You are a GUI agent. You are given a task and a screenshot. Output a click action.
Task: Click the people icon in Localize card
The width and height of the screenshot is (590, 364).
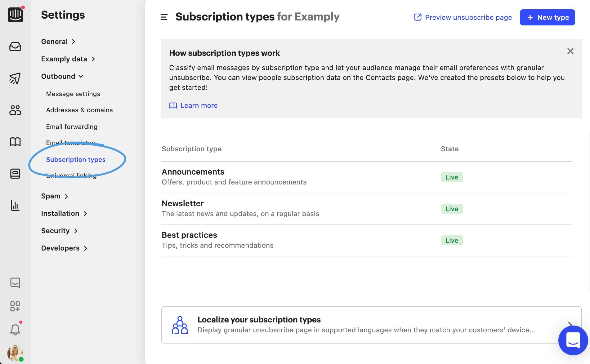tap(180, 325)
